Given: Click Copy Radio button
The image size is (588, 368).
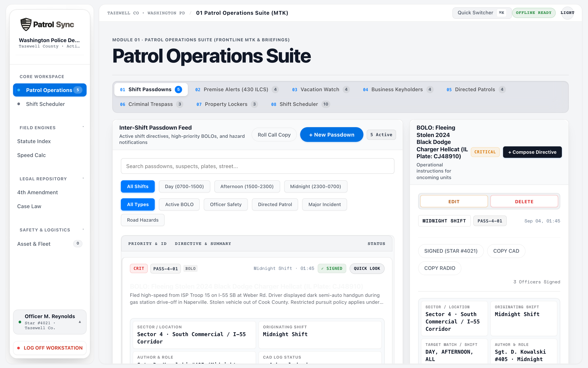Looking at the screenshot, I should point(440,268).
